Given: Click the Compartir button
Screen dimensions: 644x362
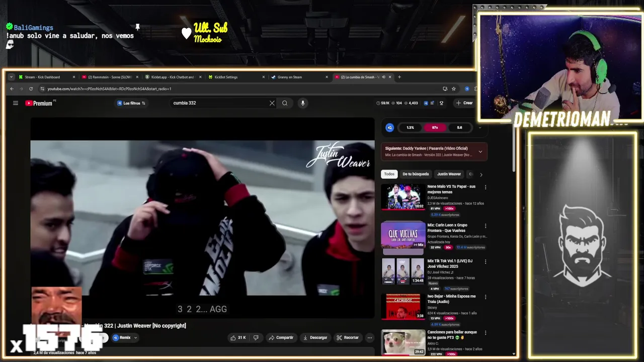Looking at the screenshot, I should pos(281,337).
